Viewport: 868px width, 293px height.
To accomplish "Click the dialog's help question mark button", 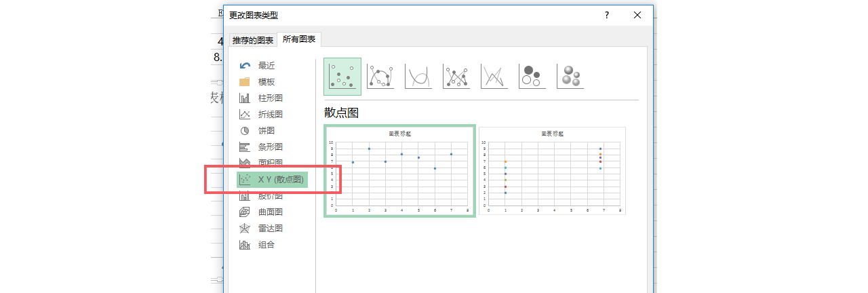I will pyautogui.click(x=607, y=16).
